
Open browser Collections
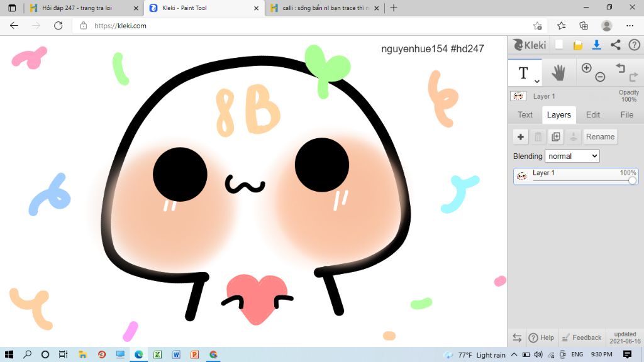(584, 26)
